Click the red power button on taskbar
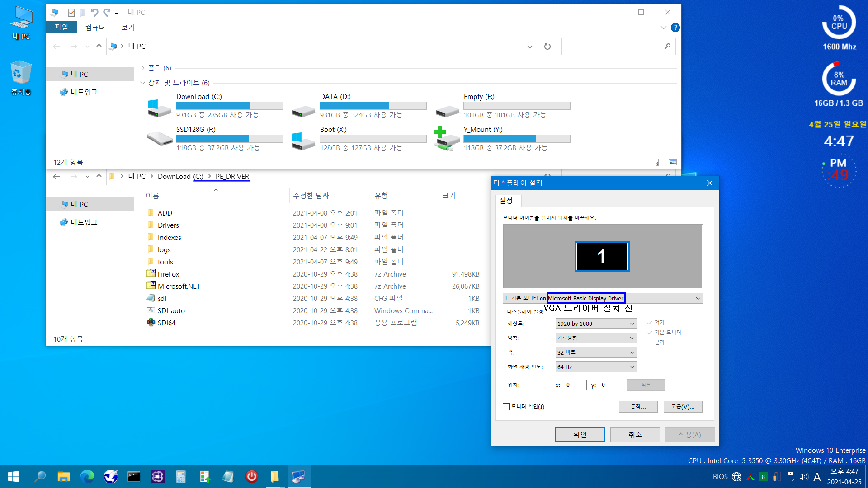This screenshot has width=868, height=488. (x=251, y=477)
